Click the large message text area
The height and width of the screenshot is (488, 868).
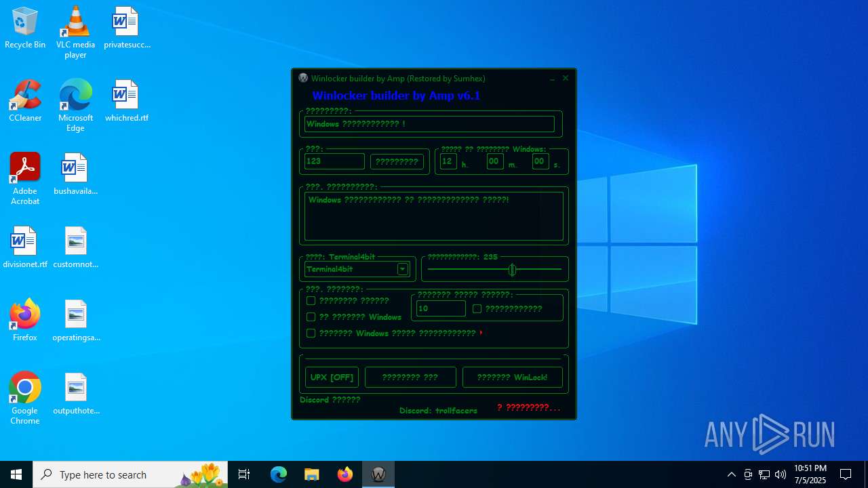tap(433, 216)
